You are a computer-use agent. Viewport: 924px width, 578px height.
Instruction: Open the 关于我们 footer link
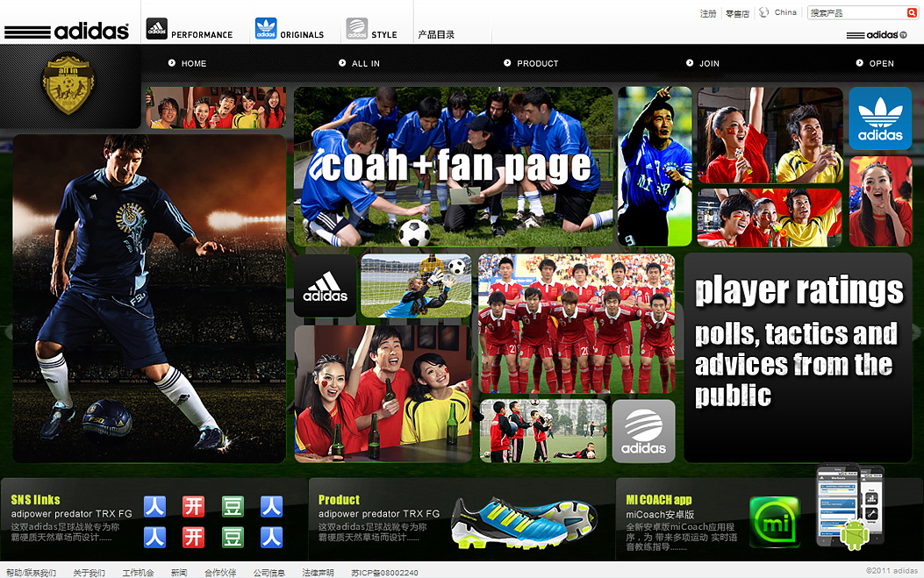pos(89,572)
